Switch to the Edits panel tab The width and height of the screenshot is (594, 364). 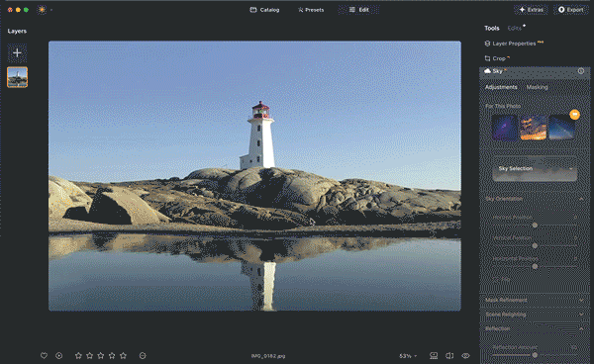click(515, 28)
